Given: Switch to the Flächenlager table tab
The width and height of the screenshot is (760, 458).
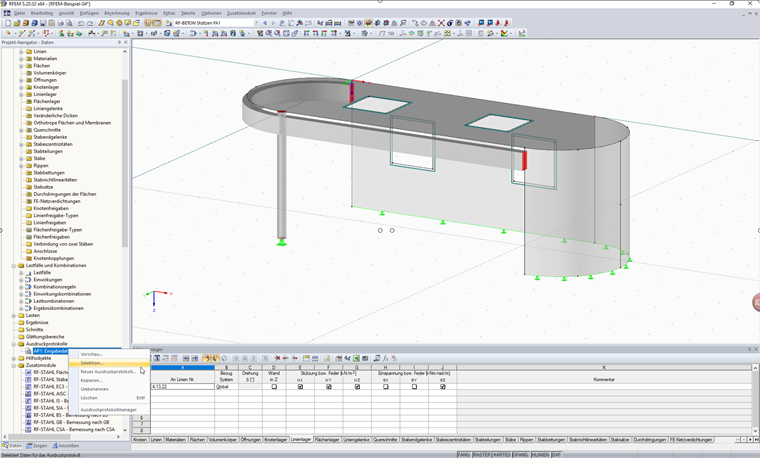Looking at the screenshot, I should click(x=327, y=439).
